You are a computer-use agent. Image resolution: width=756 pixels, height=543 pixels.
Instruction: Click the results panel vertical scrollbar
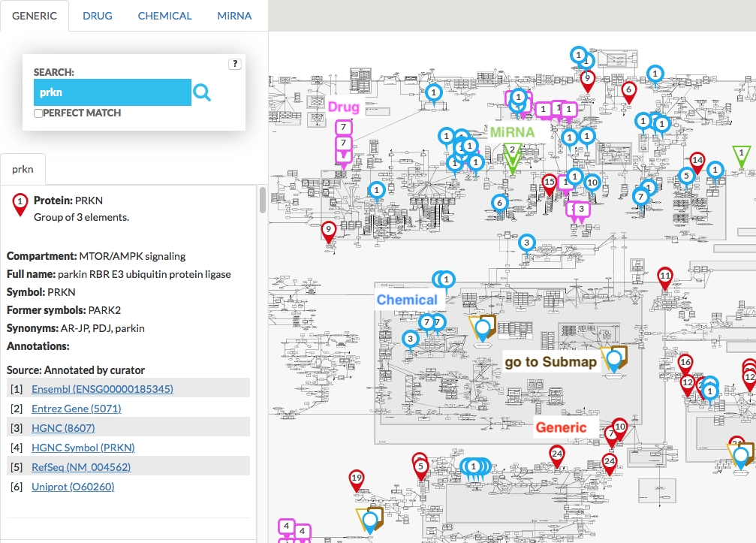[262, 201]
